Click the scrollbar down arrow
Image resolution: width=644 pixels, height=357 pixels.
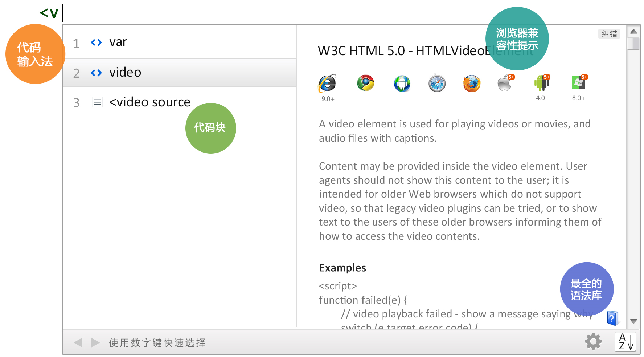tap(633, 321)
